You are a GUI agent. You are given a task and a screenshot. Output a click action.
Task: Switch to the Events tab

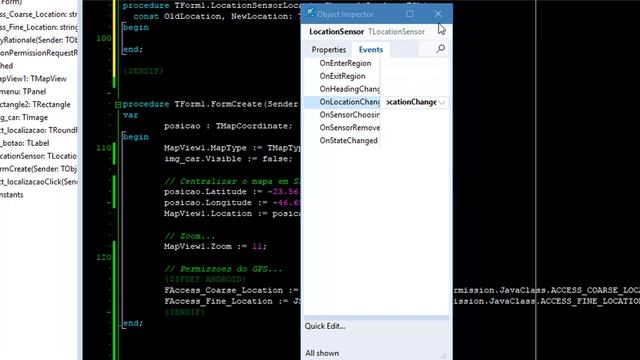point(371,50)
